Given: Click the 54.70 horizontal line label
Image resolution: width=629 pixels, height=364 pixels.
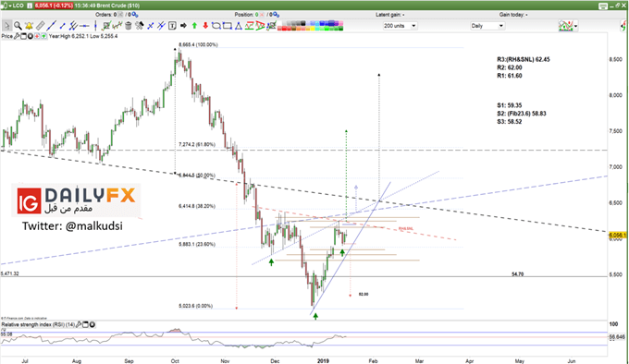Looking at the screenshot, I should click(517, 273).
